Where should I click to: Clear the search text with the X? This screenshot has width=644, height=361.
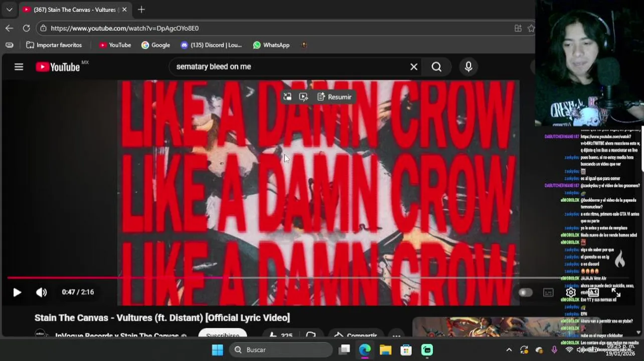coord(414,67)
